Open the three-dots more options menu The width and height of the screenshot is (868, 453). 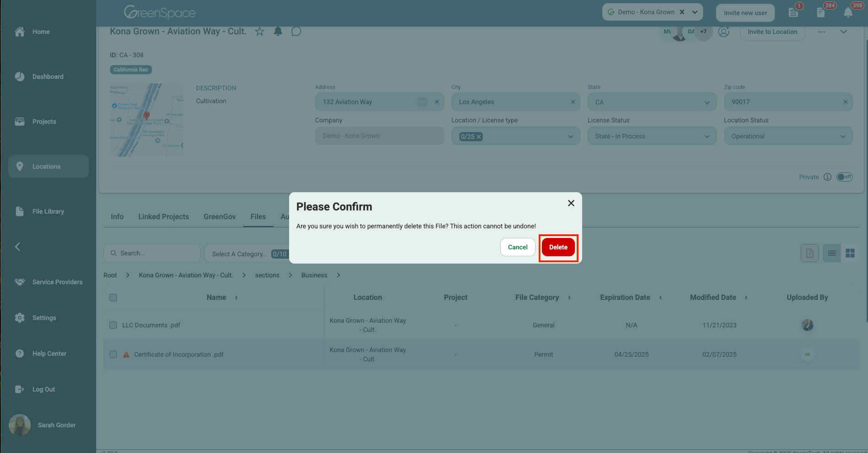click(822, 32)
